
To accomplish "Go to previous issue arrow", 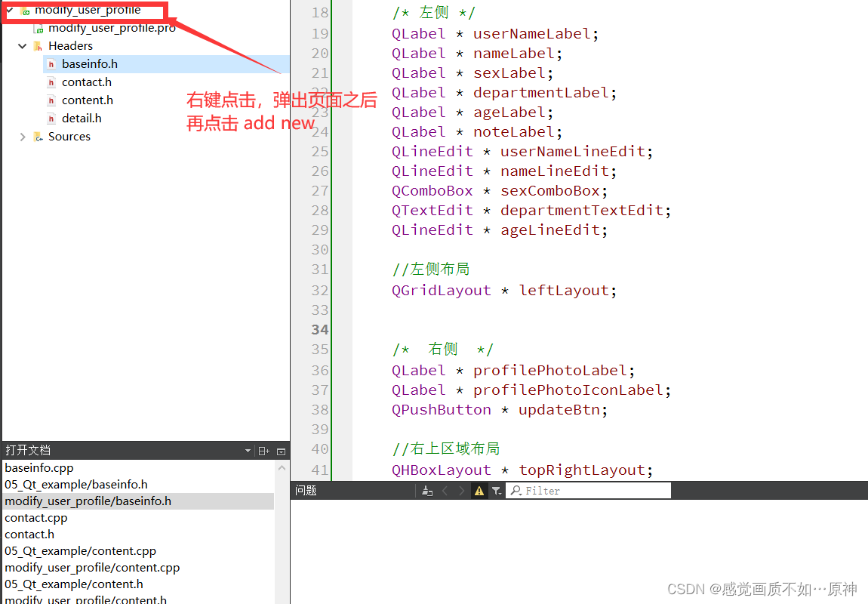I will (x=445, y=491).
